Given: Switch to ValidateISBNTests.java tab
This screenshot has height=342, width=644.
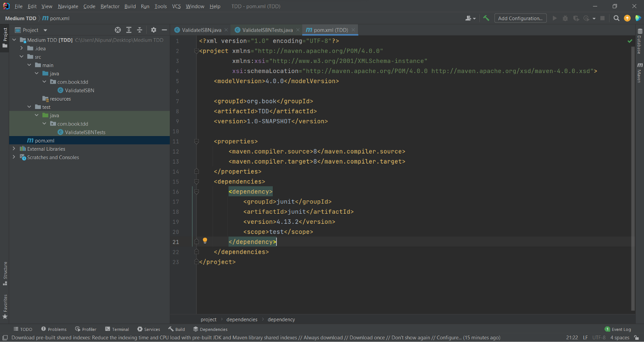Looking at the screenshot, I should 267,30.
